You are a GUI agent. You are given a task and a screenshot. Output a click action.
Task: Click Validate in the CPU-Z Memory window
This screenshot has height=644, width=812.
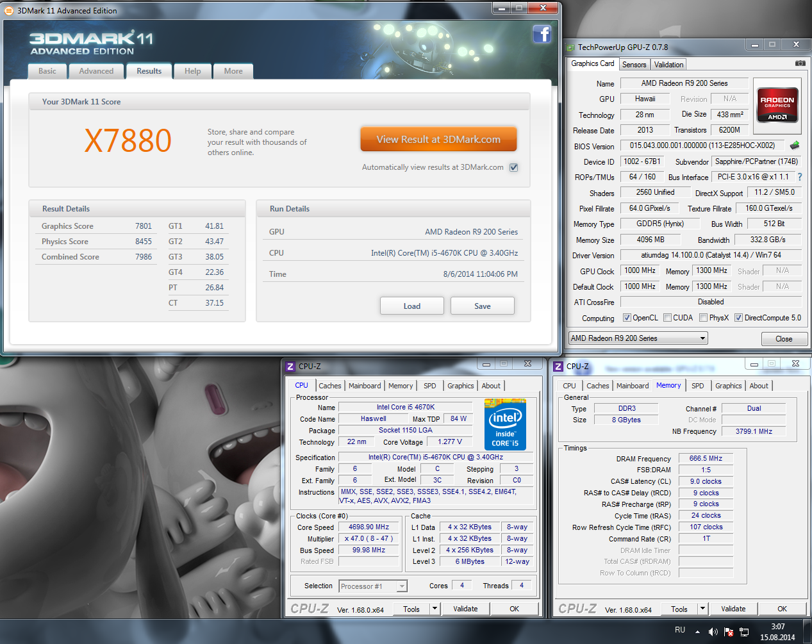click(x=733, y=609)
